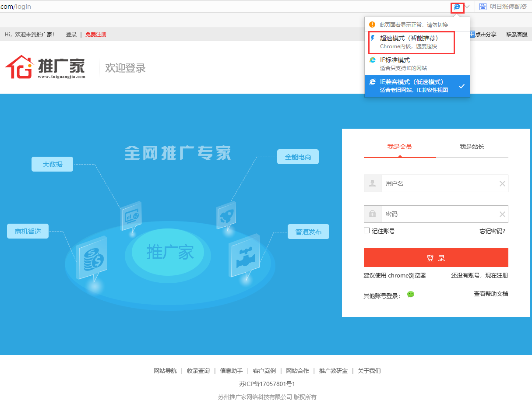The width and height of the screenshot is (532, 411).
Task: Click the Baidu paw icon in address bar
Action: pyautogui.click(x=483, y=7)
